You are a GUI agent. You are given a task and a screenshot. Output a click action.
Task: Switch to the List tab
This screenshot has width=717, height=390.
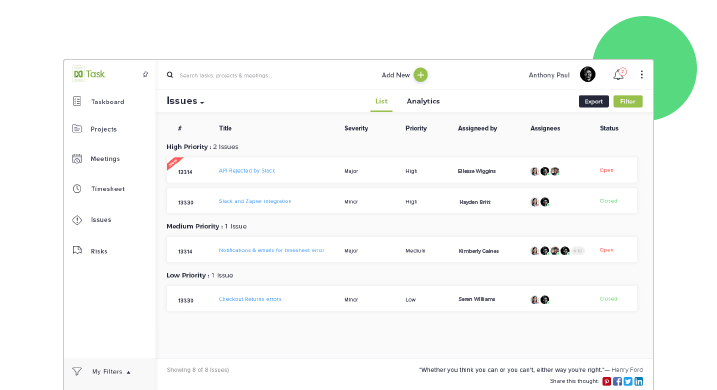tap(381, 102)
